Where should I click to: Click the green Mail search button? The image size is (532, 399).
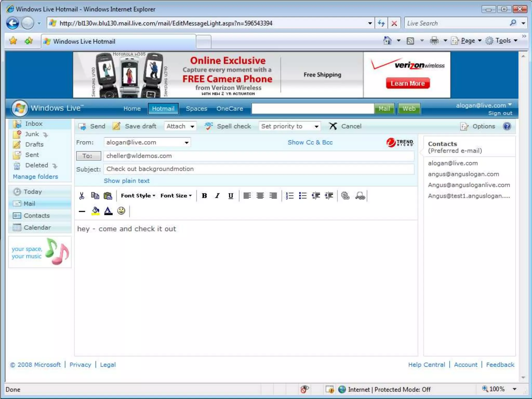coord(384,109)
